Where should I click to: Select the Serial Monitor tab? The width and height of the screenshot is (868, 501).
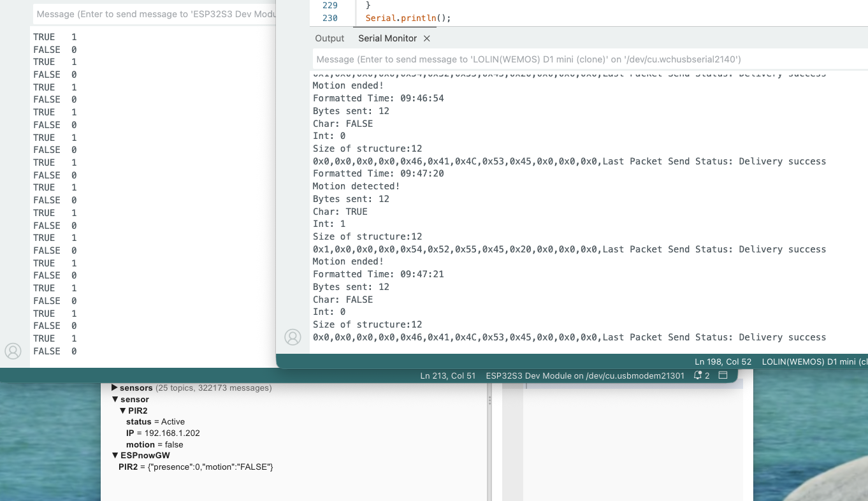pyautogui.click(x=387, y=39)
